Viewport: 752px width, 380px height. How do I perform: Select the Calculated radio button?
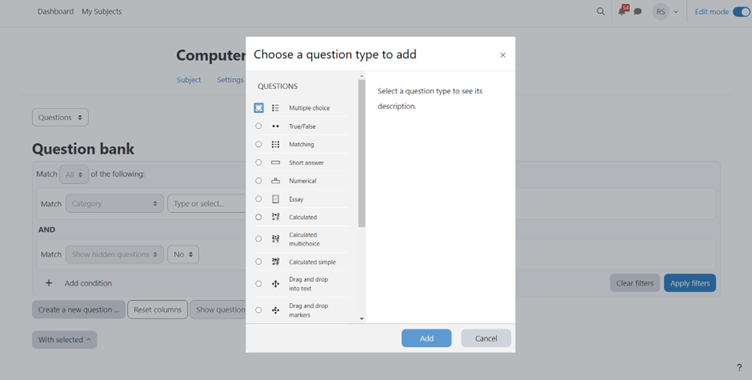tap(258, 217)
